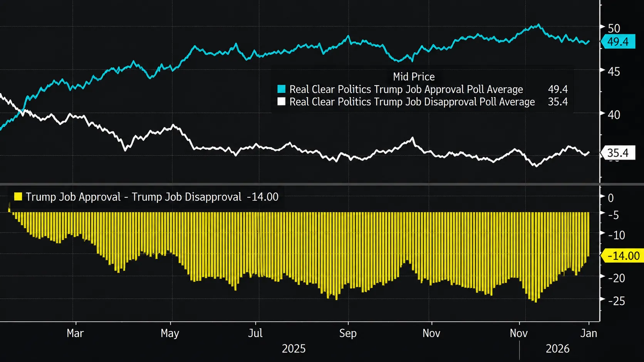
Task: Jump to the May label on the time axis
Action: pos(170,333)
